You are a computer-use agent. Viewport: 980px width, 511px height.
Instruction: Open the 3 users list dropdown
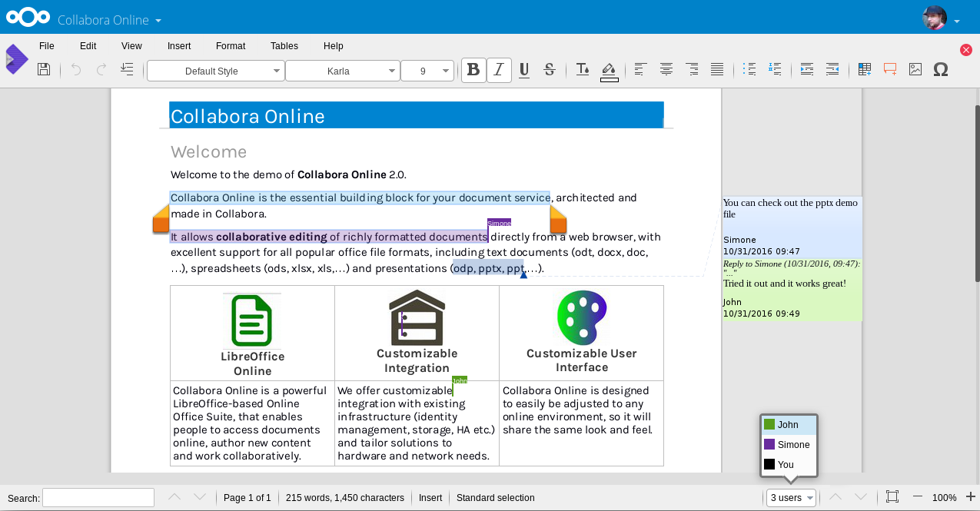tap(790, 497)
